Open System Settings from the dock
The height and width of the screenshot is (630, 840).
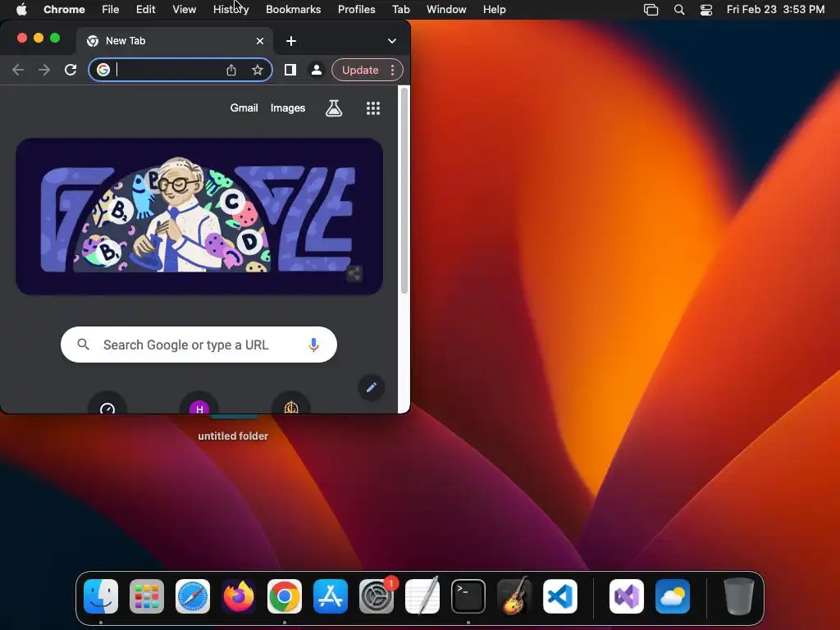(x=376, y=596)
